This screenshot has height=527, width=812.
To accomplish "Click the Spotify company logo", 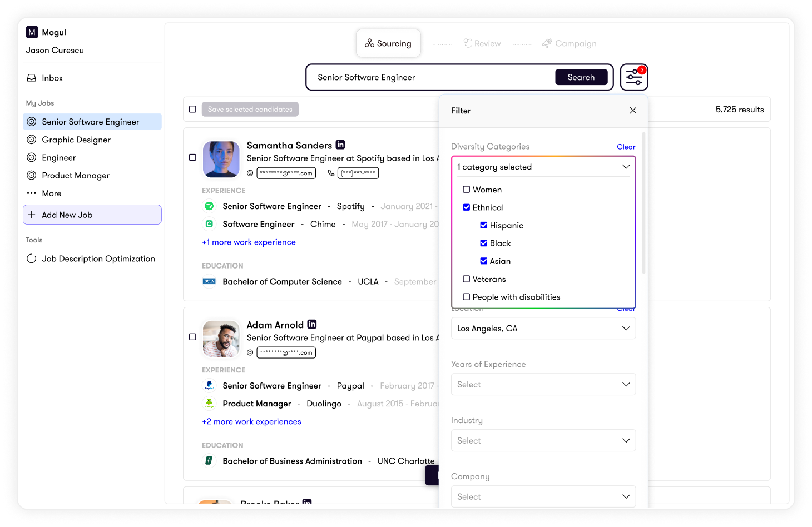I will coord(209,206).
